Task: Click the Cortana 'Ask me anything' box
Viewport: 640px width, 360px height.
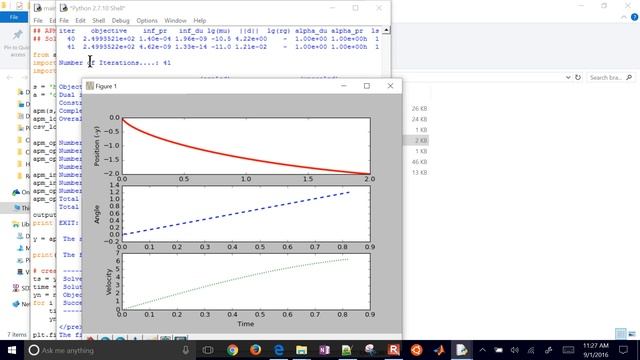Action: tap(109, 350)
